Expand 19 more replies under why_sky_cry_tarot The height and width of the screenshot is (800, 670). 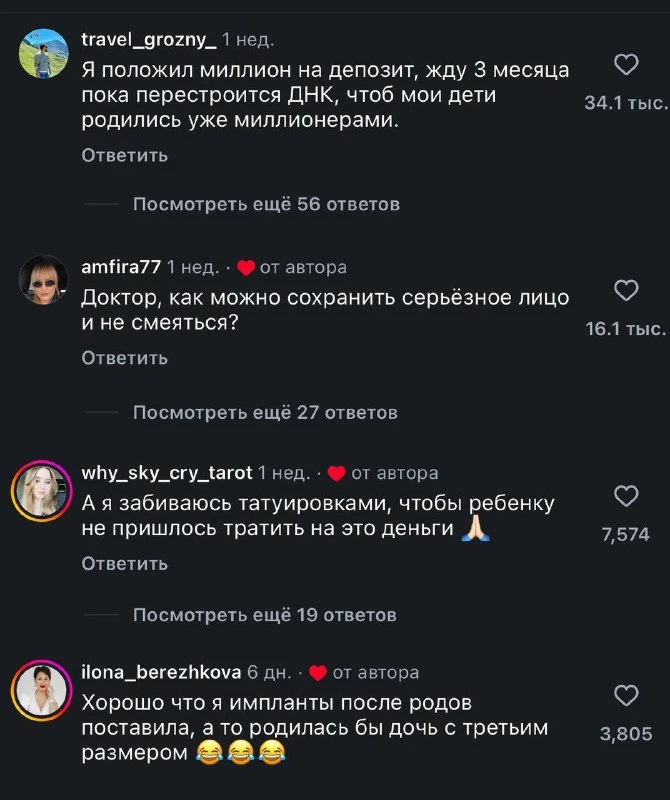pos(265,615)
